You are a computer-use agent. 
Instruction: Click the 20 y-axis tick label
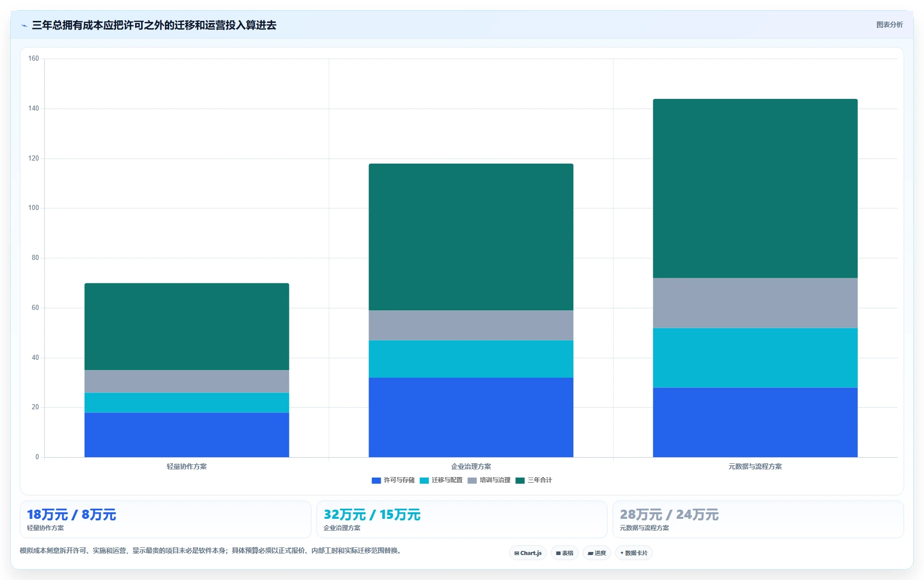pyautogui.click(x=35, y=407)
